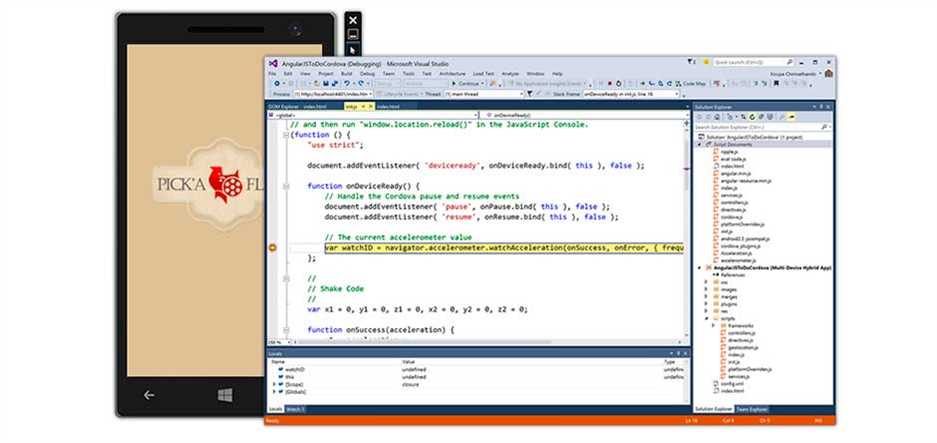Click the bookmark flag toolbar icon

[776, 84]
